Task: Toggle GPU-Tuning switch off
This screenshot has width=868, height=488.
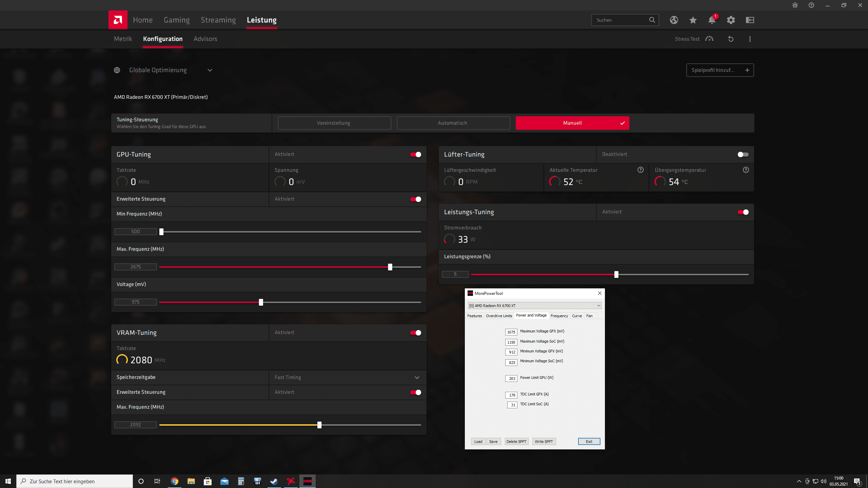Action: (415, 155)
